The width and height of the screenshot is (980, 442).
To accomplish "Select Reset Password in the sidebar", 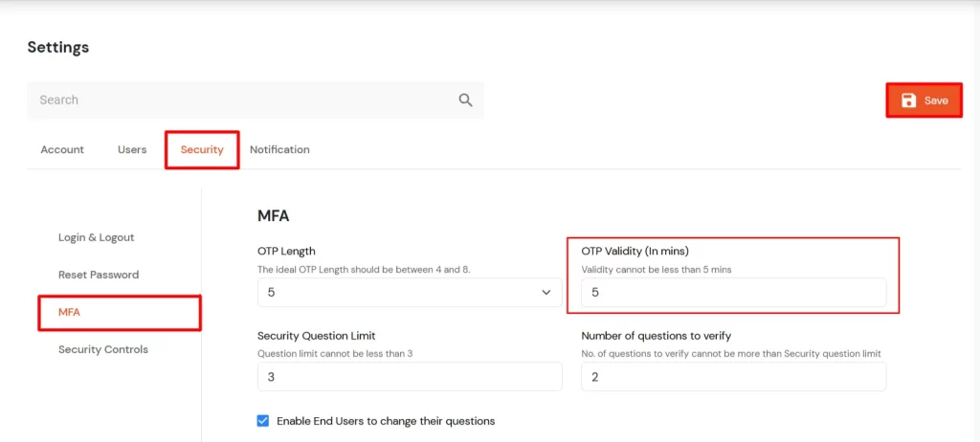I will pyautogui.click(x=99, y=275).
